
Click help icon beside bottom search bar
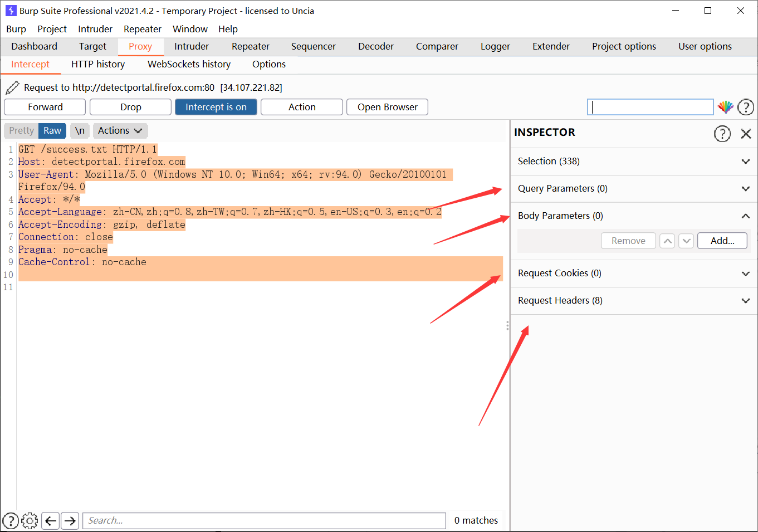[x=11, y=520]
